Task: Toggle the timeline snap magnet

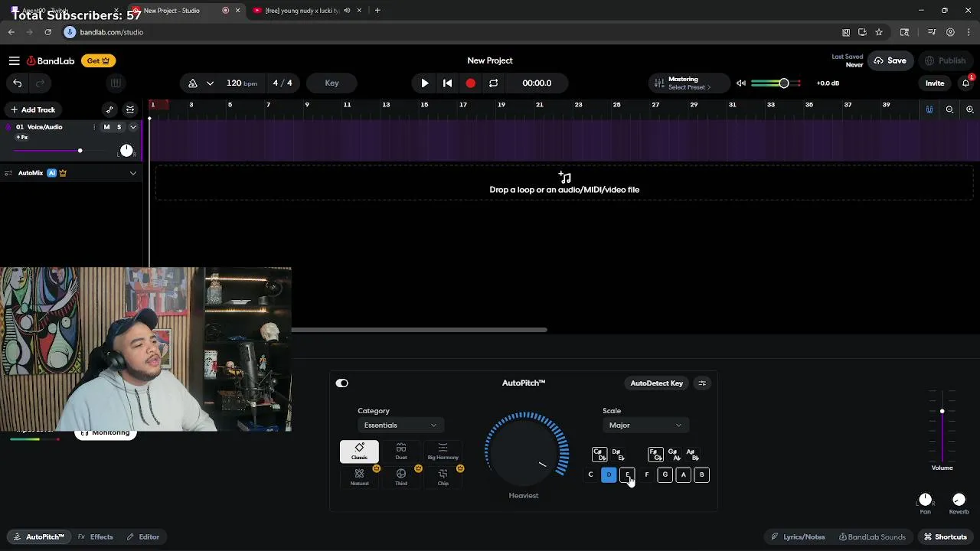Action: [x=929, y=109]
